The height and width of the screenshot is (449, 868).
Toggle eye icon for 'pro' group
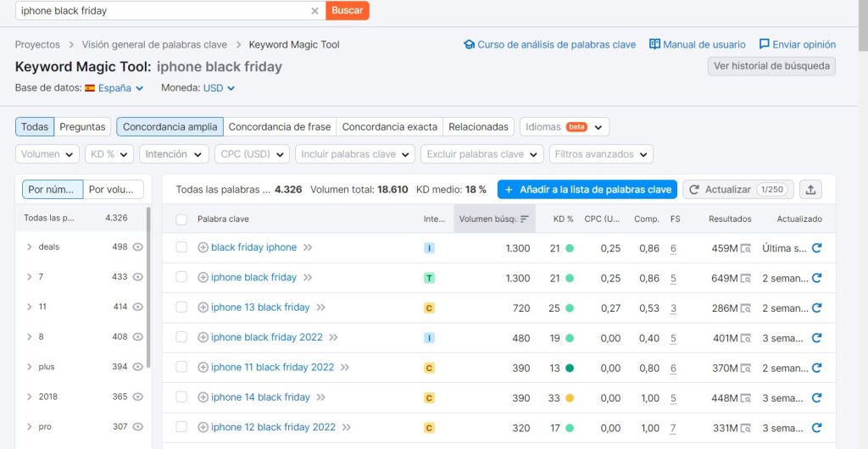click(138, 426)
